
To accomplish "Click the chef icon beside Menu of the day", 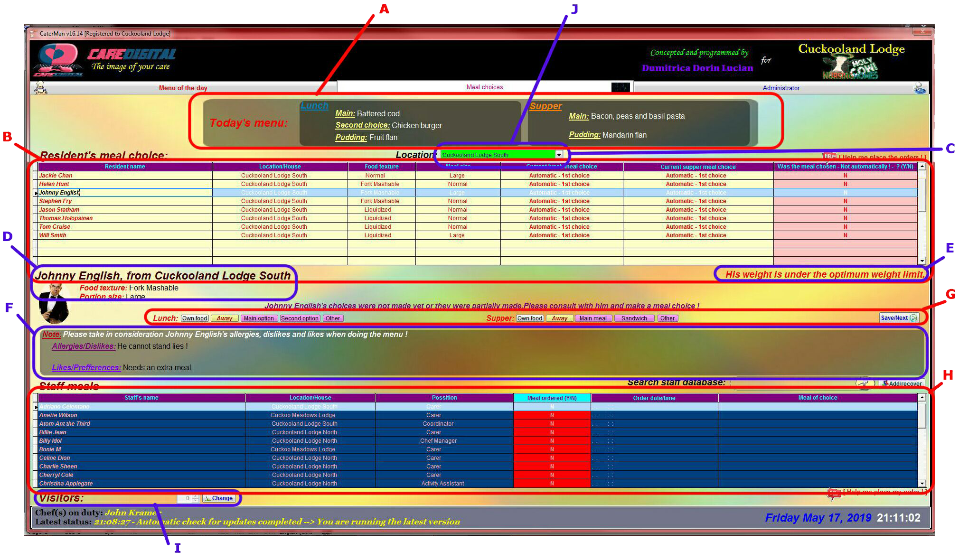I will pyautogui.click(x=41, y=88).
